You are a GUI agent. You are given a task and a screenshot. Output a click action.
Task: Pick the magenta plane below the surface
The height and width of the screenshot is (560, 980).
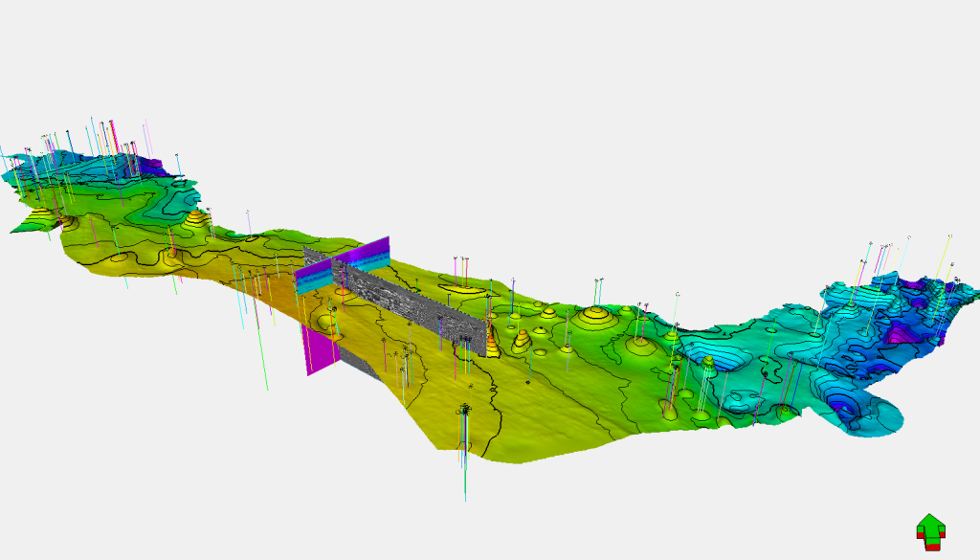(320, 350)
